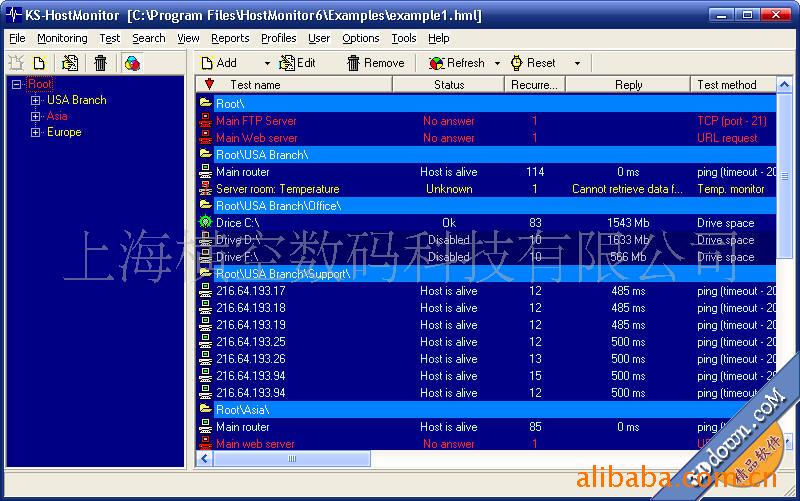Click the vertical scrollbar up arrow
The image size is (800, 501).
pyautogui.click(x=784, y=84)
